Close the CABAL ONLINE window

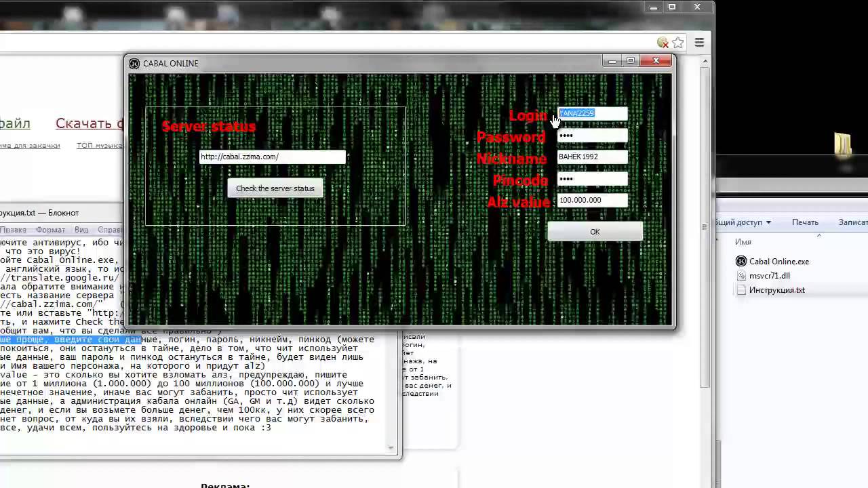[x=656, y=61]
